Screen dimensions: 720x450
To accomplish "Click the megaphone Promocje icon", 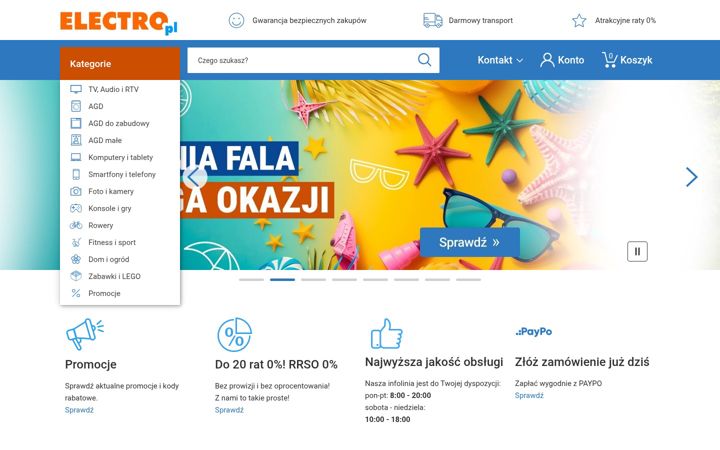I will (84, 334).
